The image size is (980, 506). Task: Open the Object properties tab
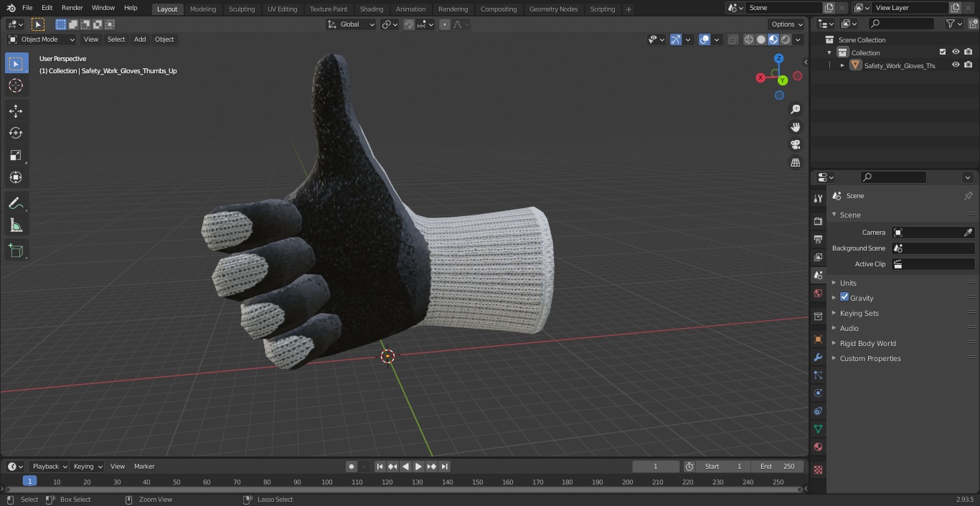point(818,339)
